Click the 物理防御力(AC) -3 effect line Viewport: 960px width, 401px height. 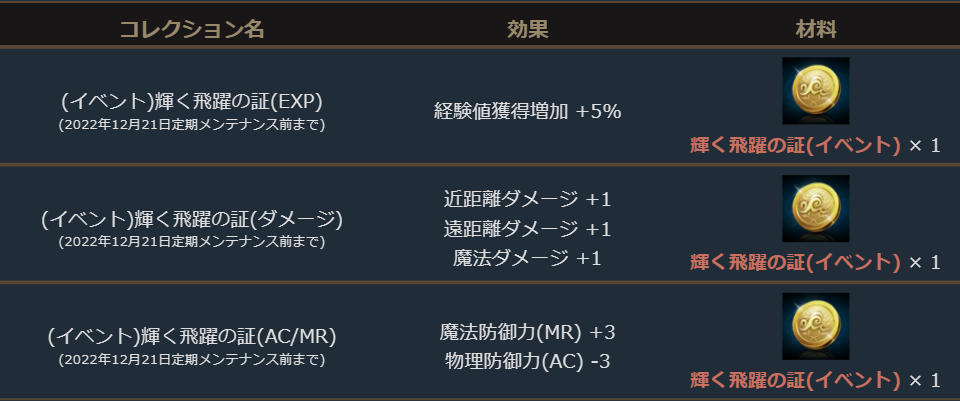tap(527, 360)
